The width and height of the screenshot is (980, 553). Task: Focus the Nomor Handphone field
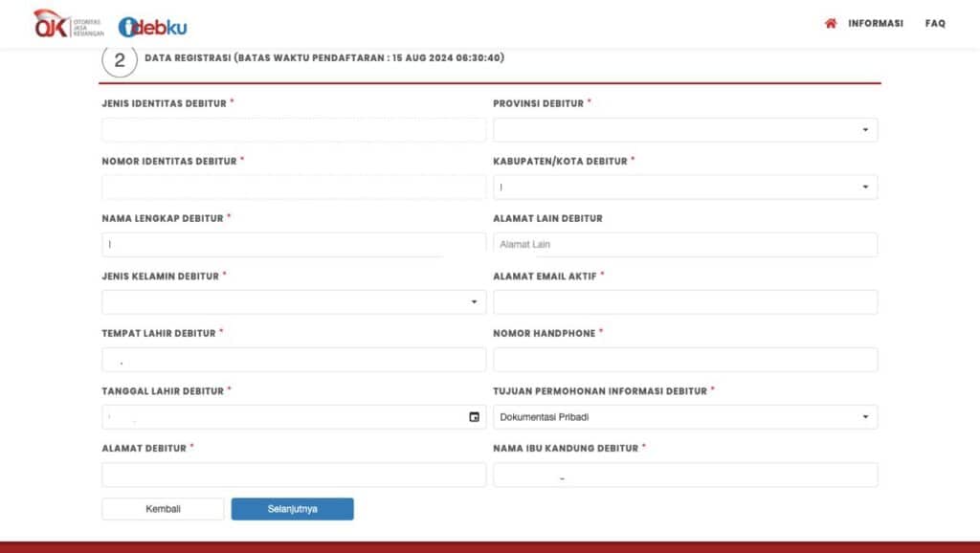(x=685, y=360)
